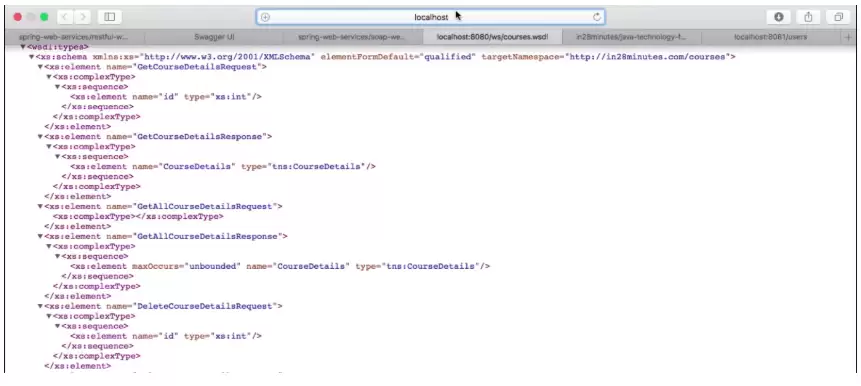Toggle the sidebar icon in toolbar
Viewport: 861px width, 386px height.
tap(109, 17)
